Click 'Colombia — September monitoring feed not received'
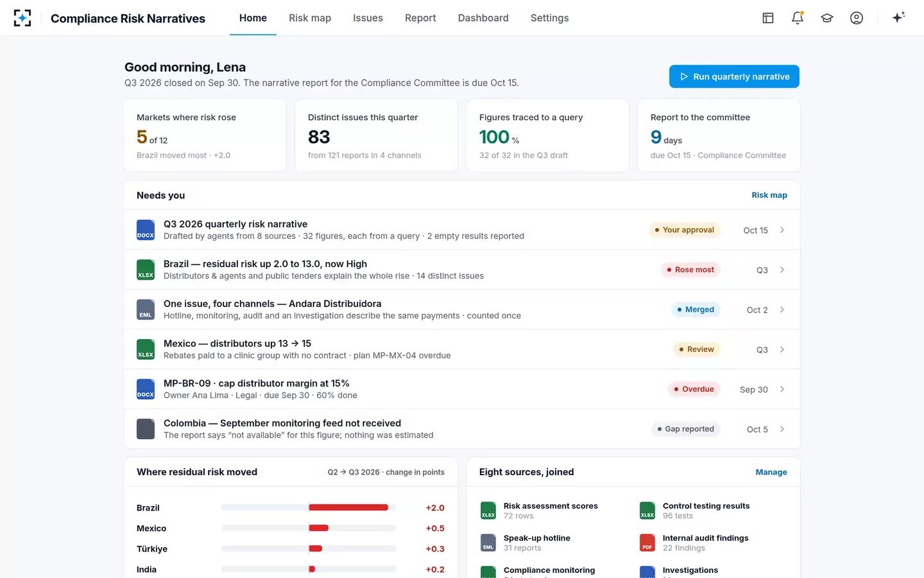The width and height of the screenshot is (924, 578). [282, 423]
